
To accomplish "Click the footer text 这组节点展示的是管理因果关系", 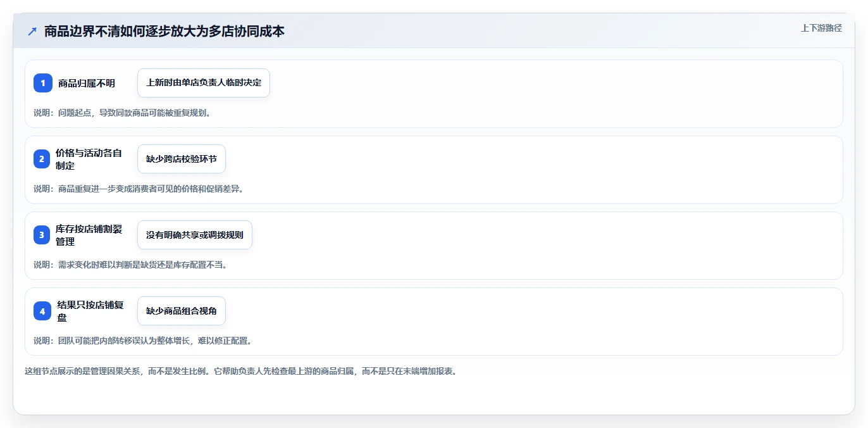I will 240,371.
